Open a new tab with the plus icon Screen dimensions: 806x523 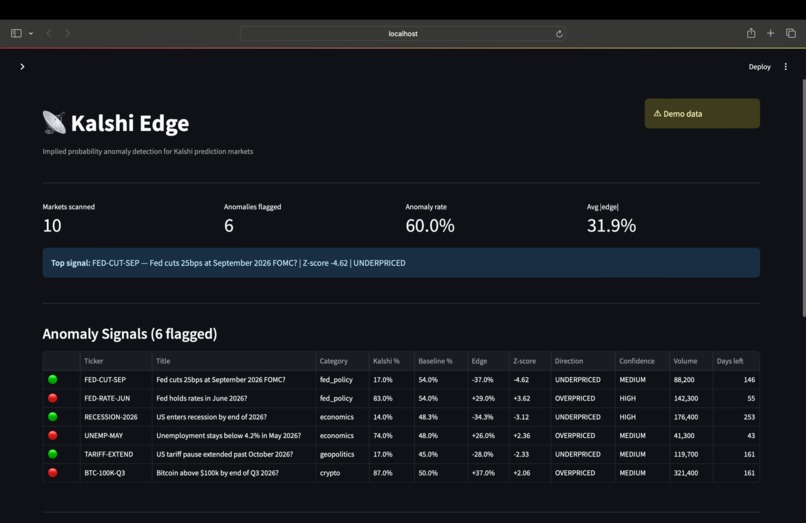pos(771,33)
